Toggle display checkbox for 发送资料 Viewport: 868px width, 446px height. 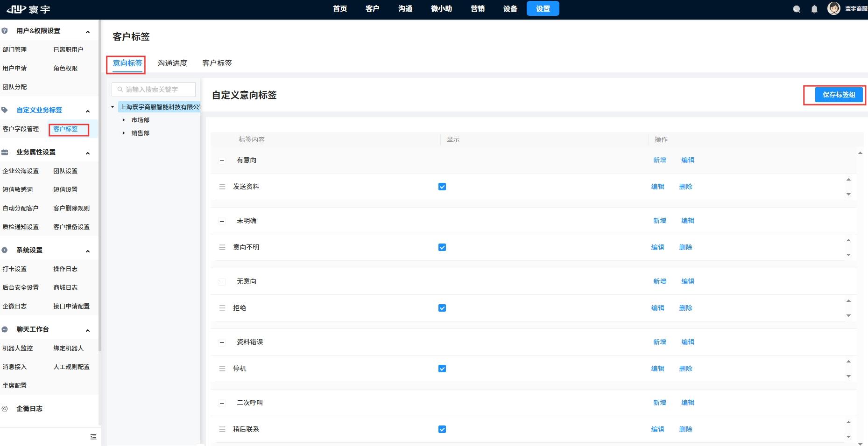442,187
